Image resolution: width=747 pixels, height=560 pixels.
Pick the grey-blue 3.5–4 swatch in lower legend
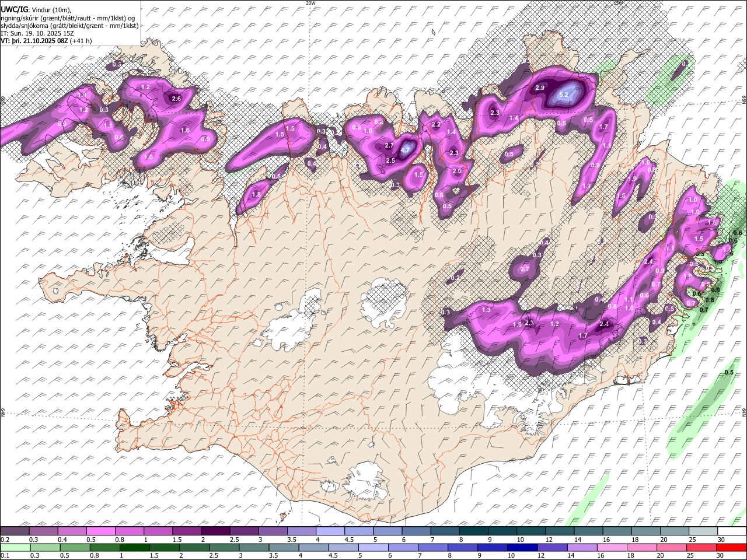pyautogui.click(x=284, y=547)
